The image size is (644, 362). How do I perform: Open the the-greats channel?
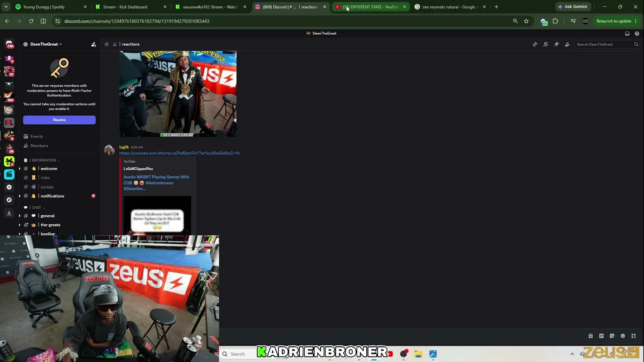point(59,225)
